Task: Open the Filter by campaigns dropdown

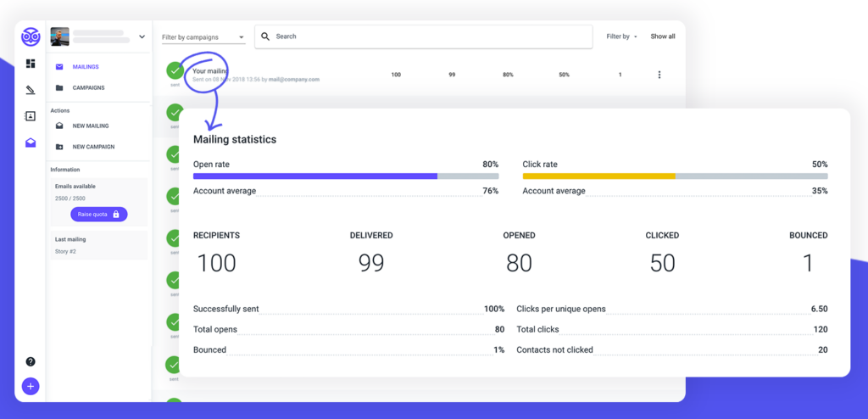Action: [x=203, y=37]
